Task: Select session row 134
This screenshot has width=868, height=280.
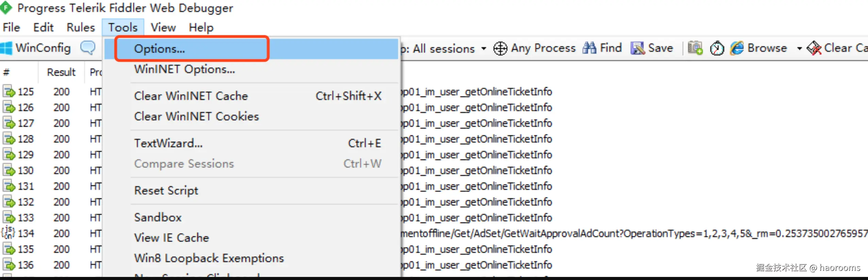Action: pos(26,233)
